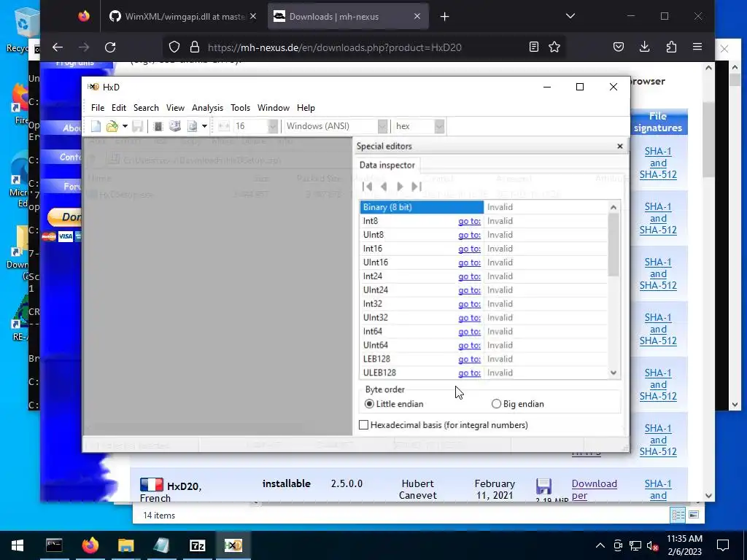
Task: Close the Special editors panel
Action: tap(620, 146)
